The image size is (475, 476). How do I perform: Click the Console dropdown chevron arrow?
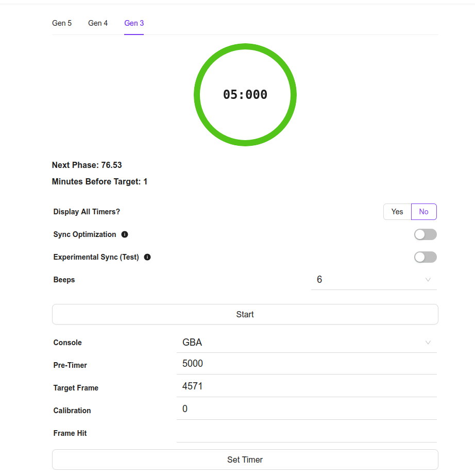point(428,343)
